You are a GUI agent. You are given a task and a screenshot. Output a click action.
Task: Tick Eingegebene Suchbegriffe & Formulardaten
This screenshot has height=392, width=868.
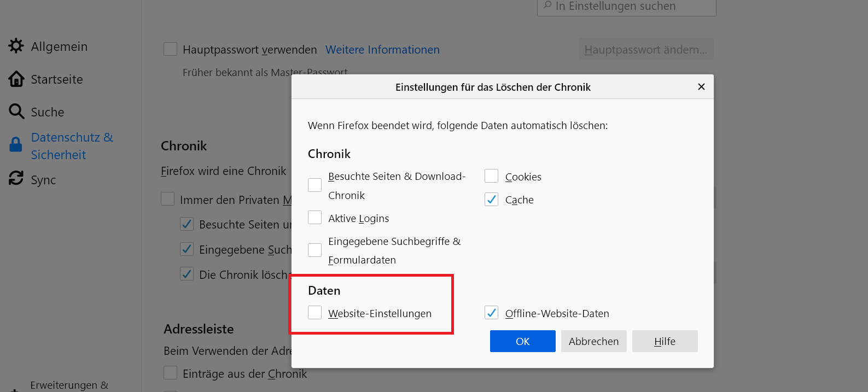(314, 250)
